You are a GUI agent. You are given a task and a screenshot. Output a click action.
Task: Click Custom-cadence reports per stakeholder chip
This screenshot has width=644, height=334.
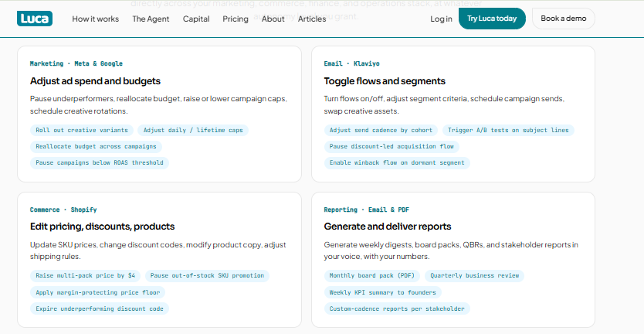click(397, 309)
